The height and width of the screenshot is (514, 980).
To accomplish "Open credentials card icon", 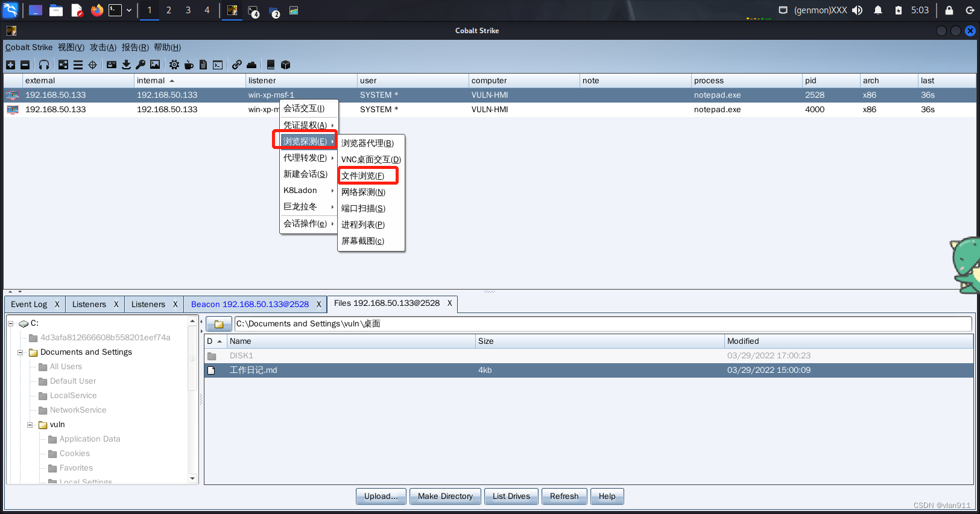I will (112, 65).
